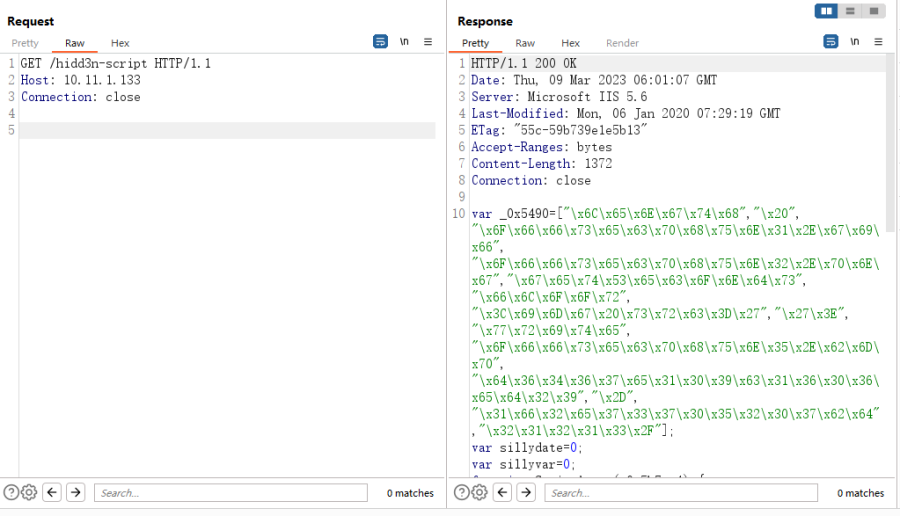Go to previous search match in Response pane
The width and height of the screenshot is (900, 516).
[502, 492]
